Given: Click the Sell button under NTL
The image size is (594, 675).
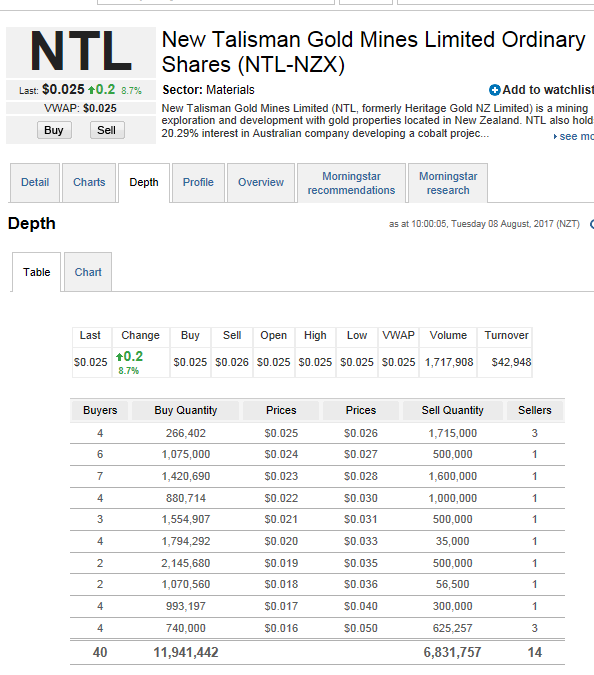Looking at the screenshot, I should point(107,130).
